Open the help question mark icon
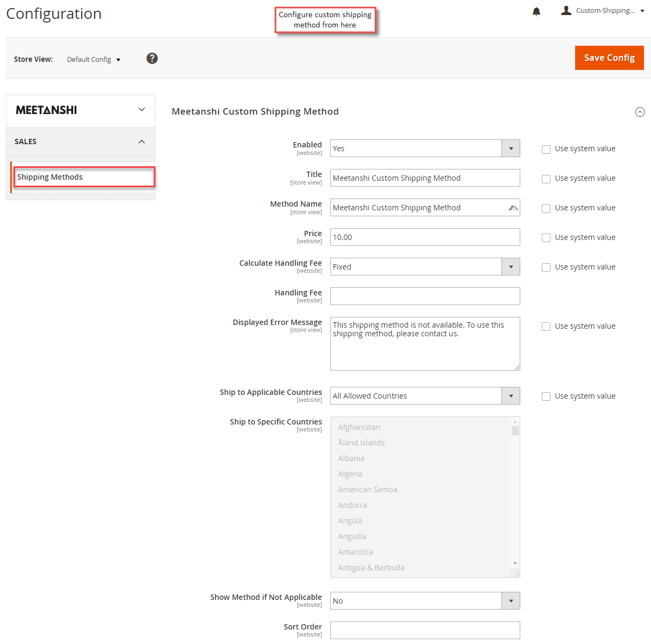651x644 pixels. (x=152, y=58)
